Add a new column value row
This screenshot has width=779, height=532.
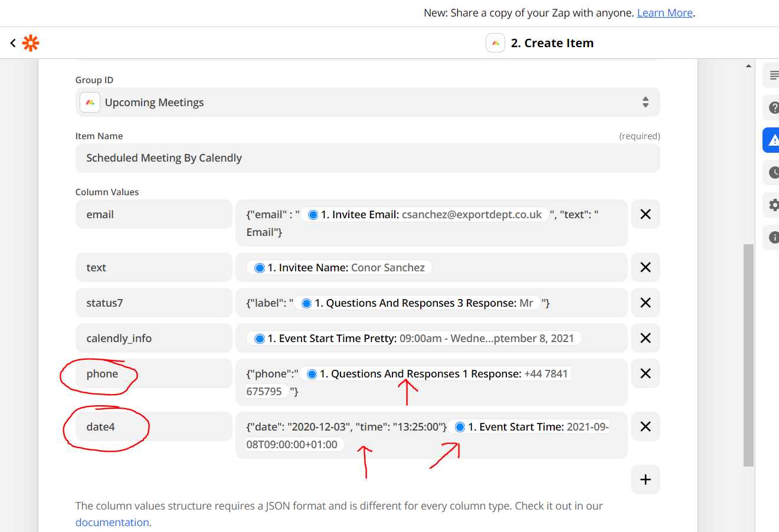[x=646, y=480]
